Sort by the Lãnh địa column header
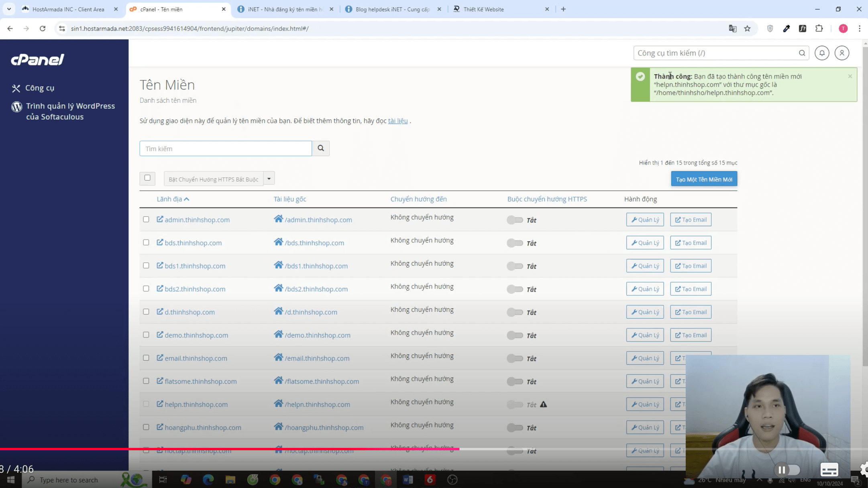Image resolution: width=868 pixels, height=488 pixels. (x=169, y=199)
